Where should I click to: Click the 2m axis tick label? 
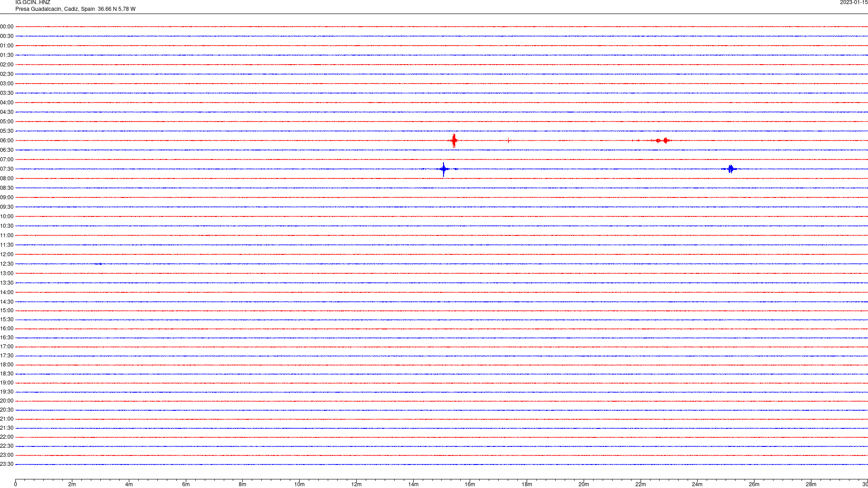click(x=72, y=484)
